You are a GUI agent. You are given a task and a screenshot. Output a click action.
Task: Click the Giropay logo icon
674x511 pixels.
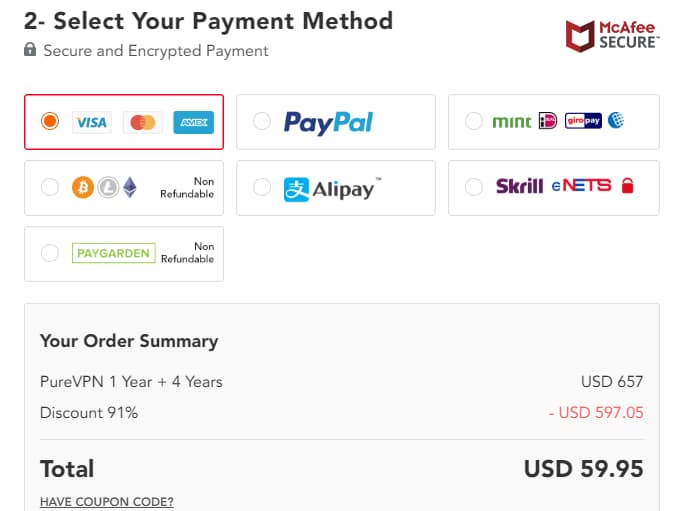point(583,121)
